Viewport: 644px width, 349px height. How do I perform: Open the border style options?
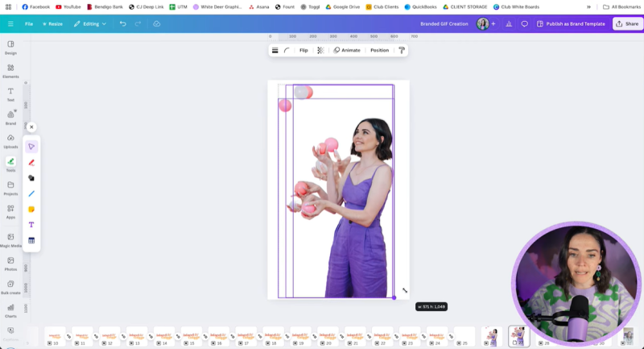click(275, 50)
